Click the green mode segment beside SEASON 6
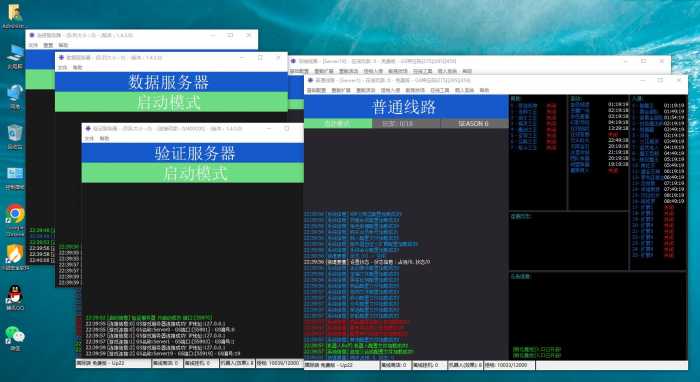Viewport: 700px width, 382px height. point(338,124)
